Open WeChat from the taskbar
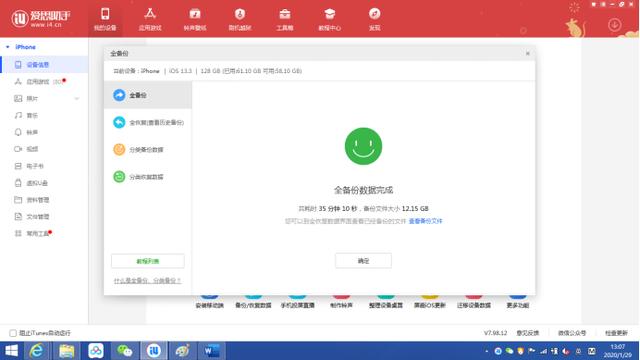Viewport: 640px width, 360px height. coord(124,351)
